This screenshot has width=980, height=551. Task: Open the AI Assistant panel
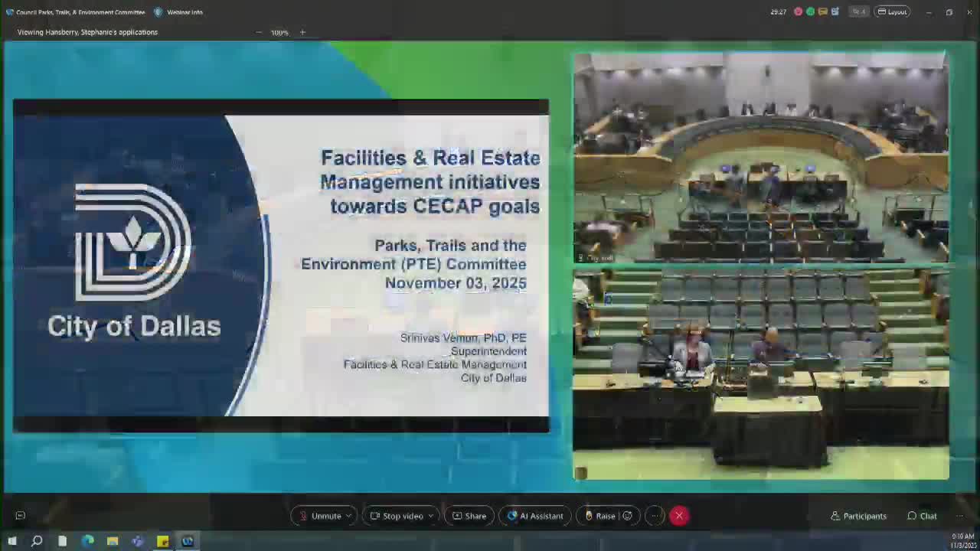[534, 516]
